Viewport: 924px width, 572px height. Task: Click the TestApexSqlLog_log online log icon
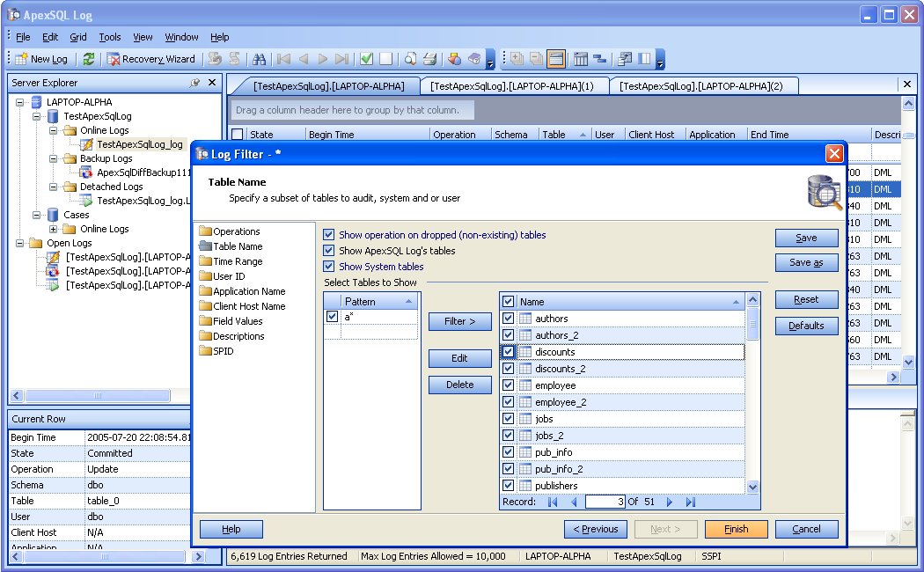[86, 144]
